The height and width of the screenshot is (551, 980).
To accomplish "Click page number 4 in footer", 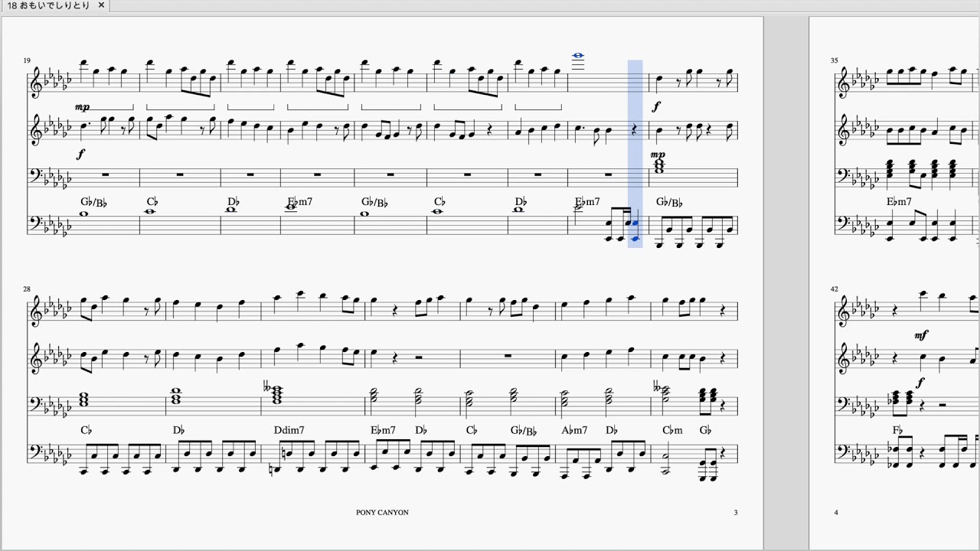I will 836,512.
